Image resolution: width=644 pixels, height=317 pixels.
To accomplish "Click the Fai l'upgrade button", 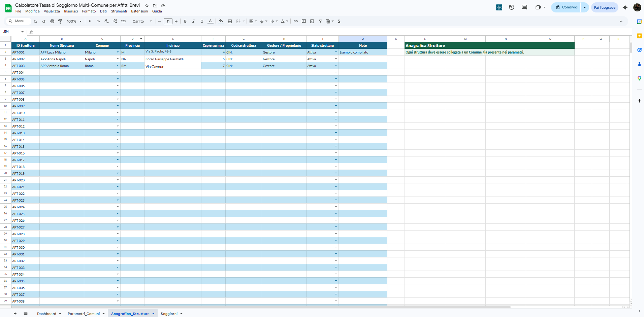I will coord(604,7).
